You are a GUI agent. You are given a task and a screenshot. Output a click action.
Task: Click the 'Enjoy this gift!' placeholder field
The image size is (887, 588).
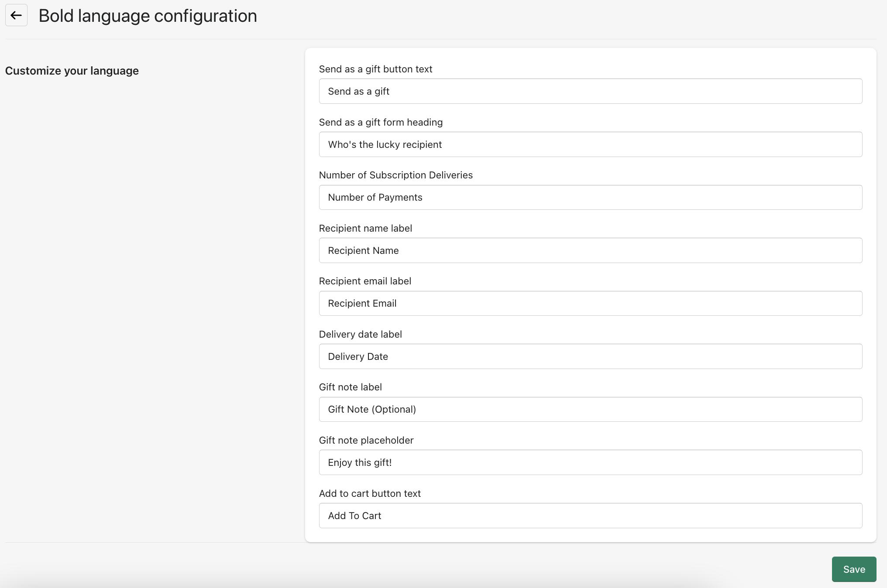tap(590, 462)
